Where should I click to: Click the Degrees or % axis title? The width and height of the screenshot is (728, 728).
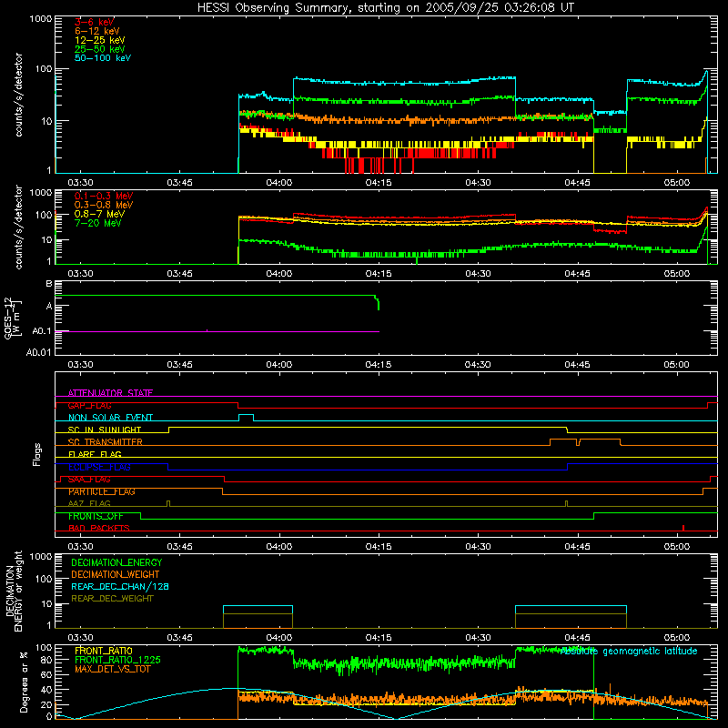click(x=25, y=682)
